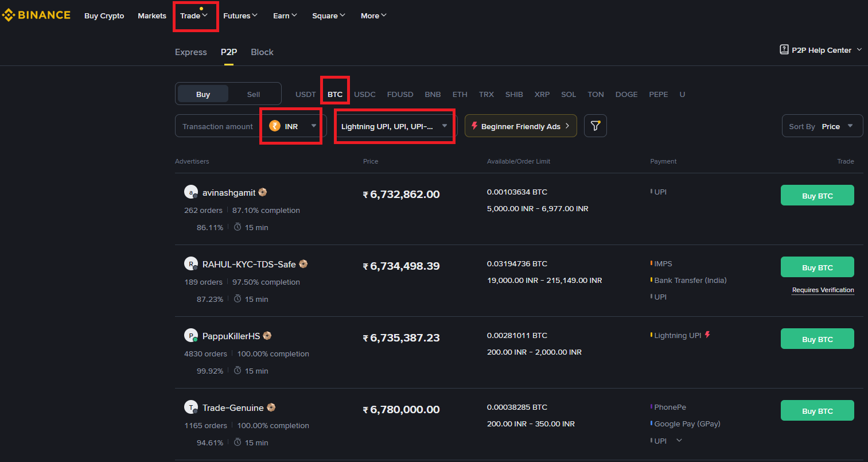Select the XRP coin tab

click(x=542, y=94)
